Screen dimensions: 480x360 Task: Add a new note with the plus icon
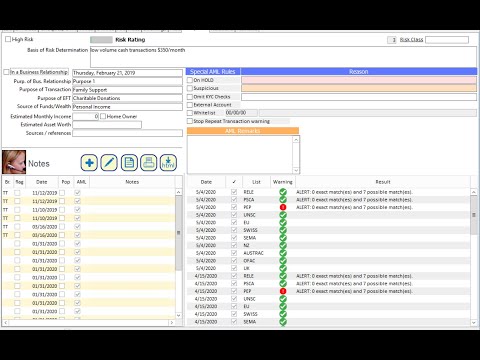89,163
